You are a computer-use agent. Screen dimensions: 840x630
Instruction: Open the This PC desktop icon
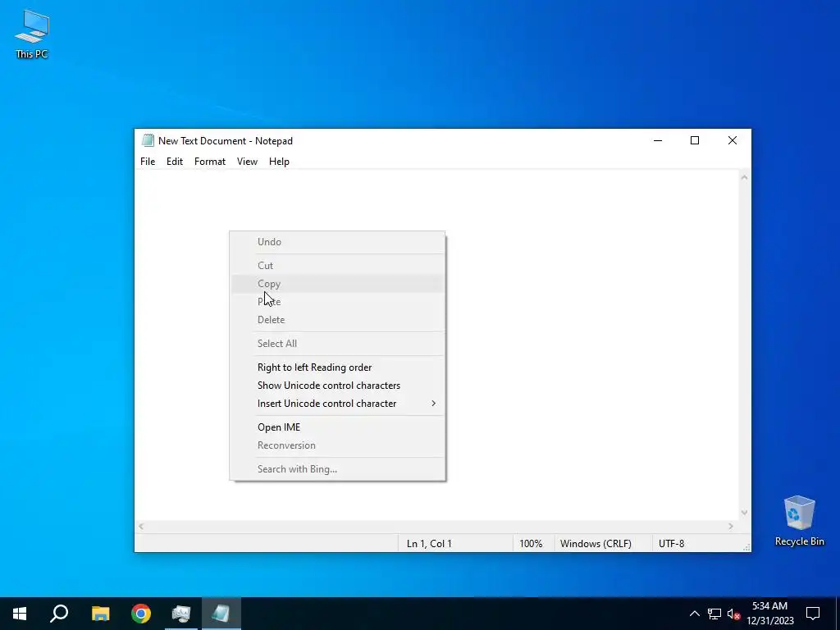click(32, 34)
